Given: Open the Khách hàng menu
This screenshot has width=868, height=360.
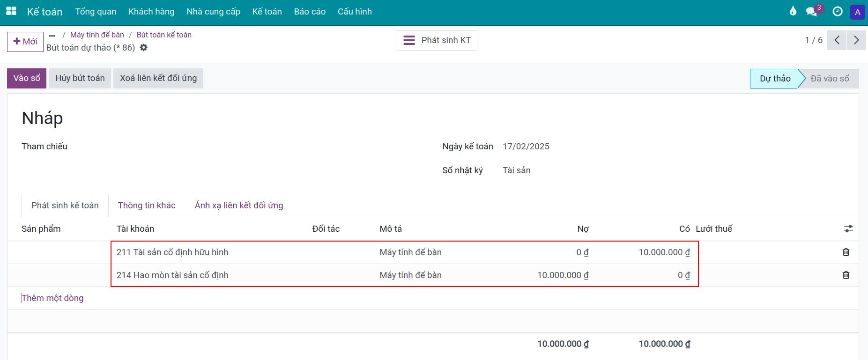Looking at the screenshot, I should [x=151, y=12].
